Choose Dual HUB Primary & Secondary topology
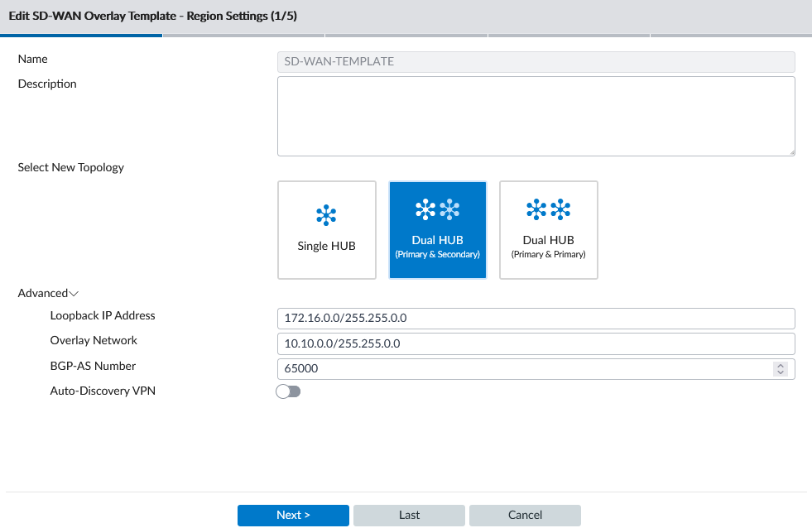The width and height of the screenshot is (812, 528). tap(438, 229)
